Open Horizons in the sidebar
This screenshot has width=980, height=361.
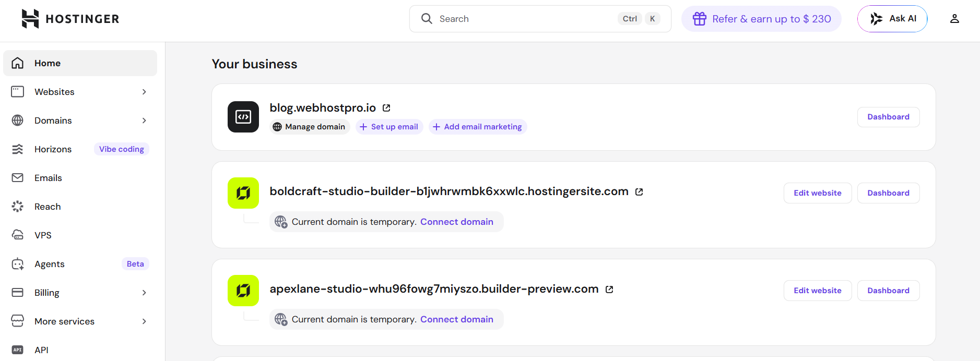point(80,149)
